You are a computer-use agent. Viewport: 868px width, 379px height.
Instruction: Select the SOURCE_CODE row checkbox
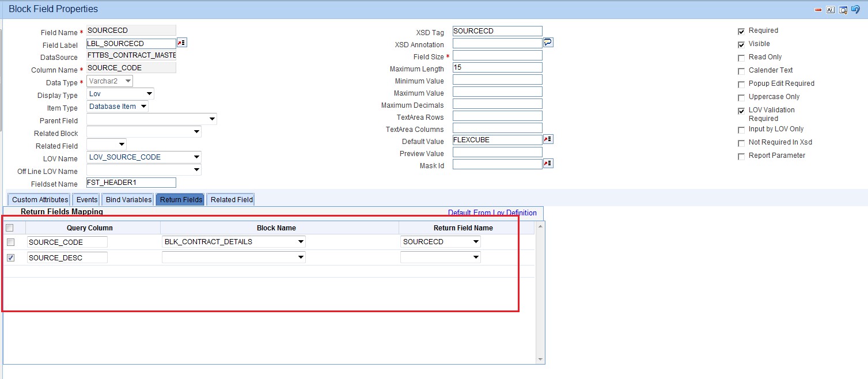point(10,242)
